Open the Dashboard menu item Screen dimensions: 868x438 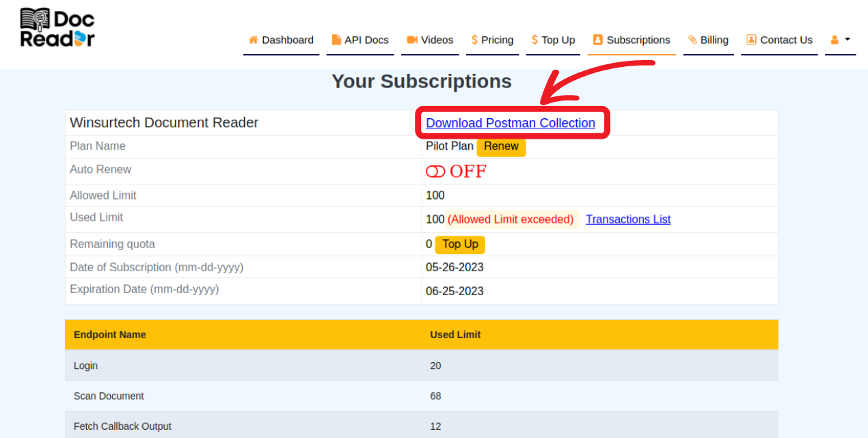click(281, 40)
